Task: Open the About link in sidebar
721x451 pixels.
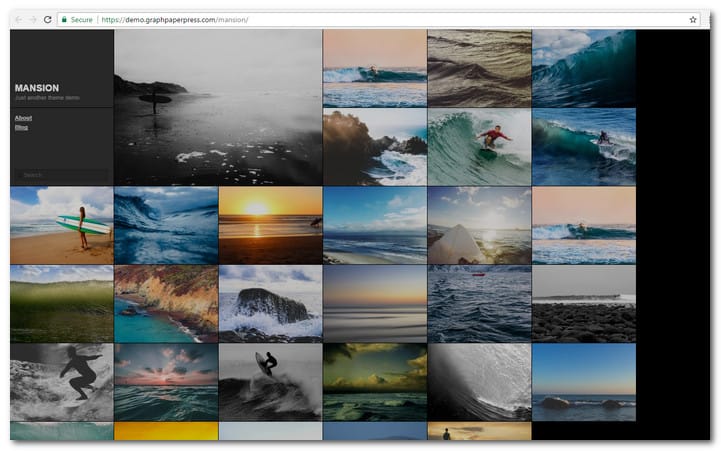Action: coord(23,118)
